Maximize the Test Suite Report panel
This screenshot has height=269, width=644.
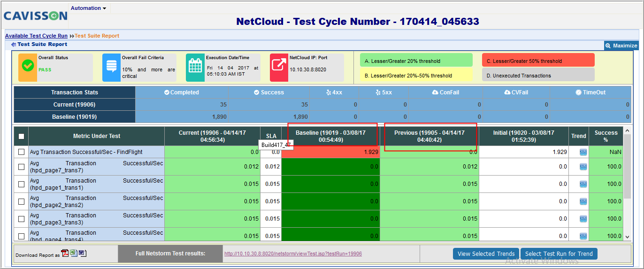[x=621, y=46]
